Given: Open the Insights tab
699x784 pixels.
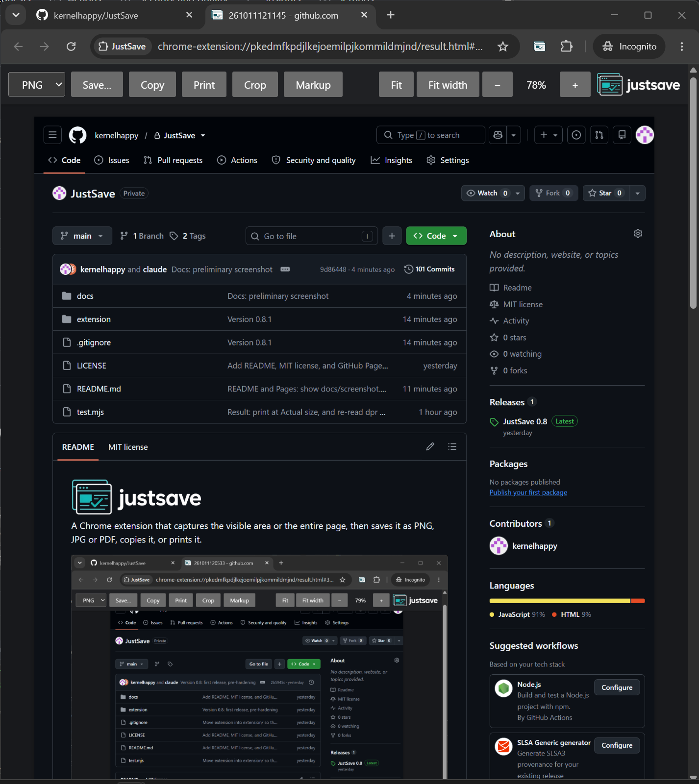Looking at the screenshot, I should 391,160.
